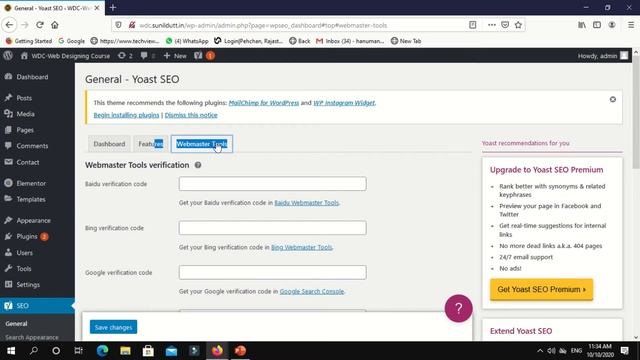Image resolution: width=640 pixels, height=360 pixels.
Task: Open Windows Start menu
Action: click(11, 351)
